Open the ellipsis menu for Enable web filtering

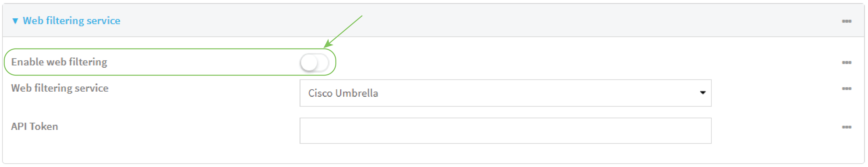[846, 63]
